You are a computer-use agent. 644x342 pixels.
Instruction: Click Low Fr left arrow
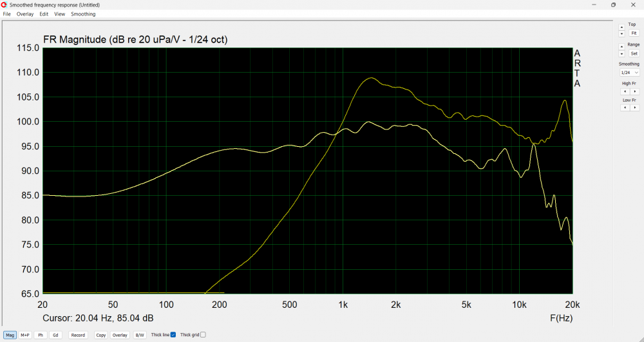pos(625,108)
